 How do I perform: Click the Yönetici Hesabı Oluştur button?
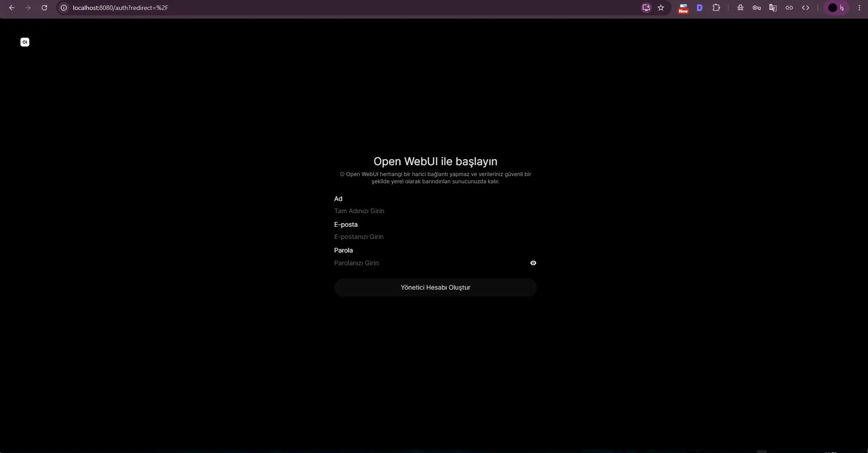coord(435,287)
